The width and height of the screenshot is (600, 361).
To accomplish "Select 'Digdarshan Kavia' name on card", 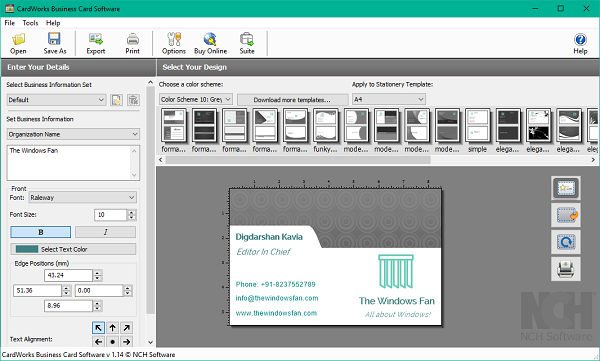I will 269,237.
